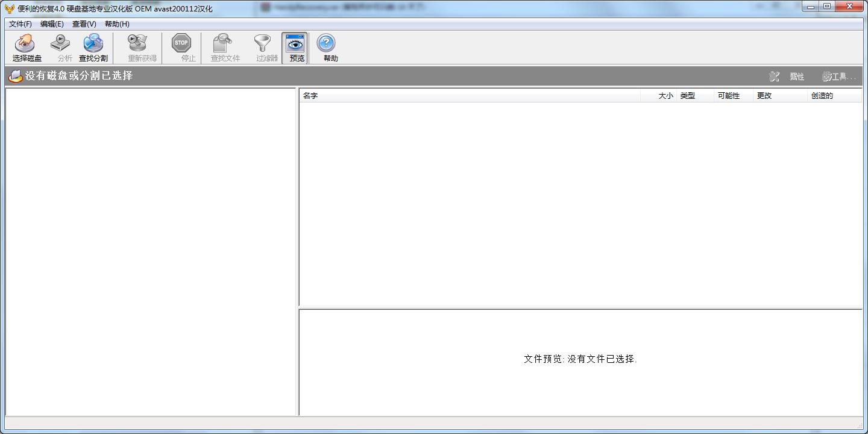Image resolution: width=868 pixels, height=434 pixels.
Task: Click the 查找分割 (find partition) toolbar icon
Action: (x=93, y=43)
